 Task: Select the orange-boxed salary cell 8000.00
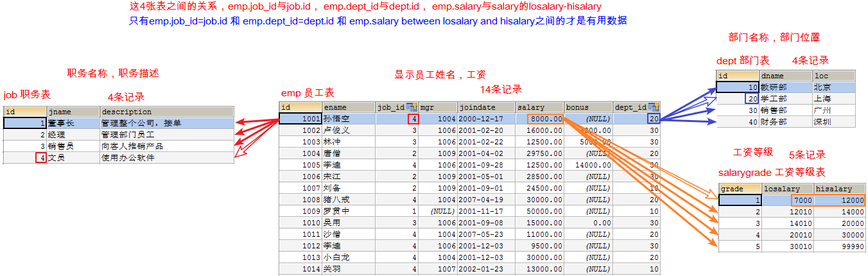point(545,119)
